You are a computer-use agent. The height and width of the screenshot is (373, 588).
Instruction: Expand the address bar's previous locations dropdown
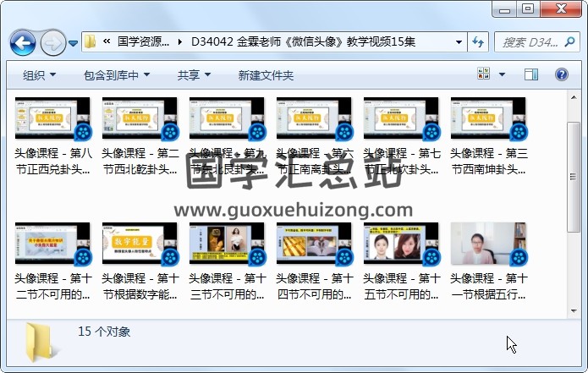(x=459, y=42)
